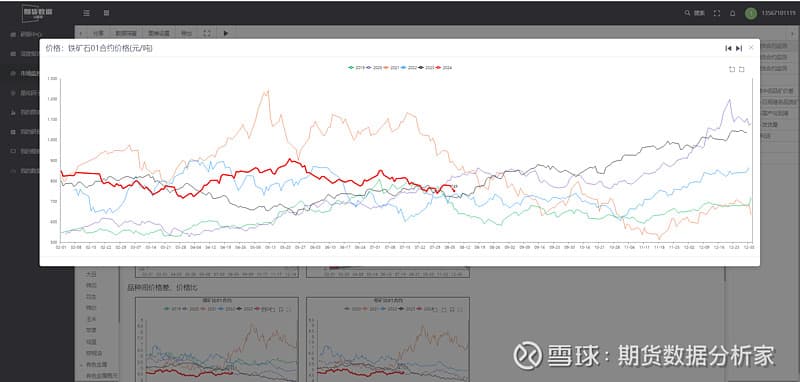Click the next chart arrow in popup header

coord(739,48)
